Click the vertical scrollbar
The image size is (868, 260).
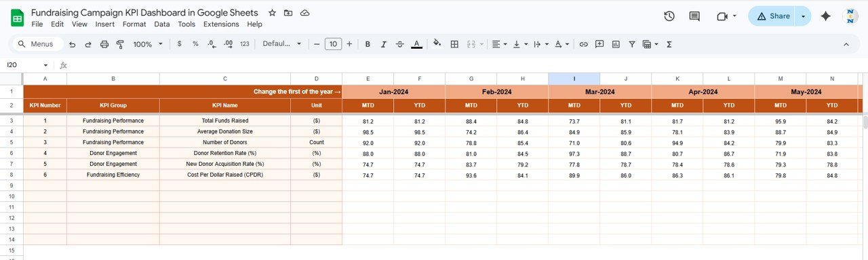[865, 122]
